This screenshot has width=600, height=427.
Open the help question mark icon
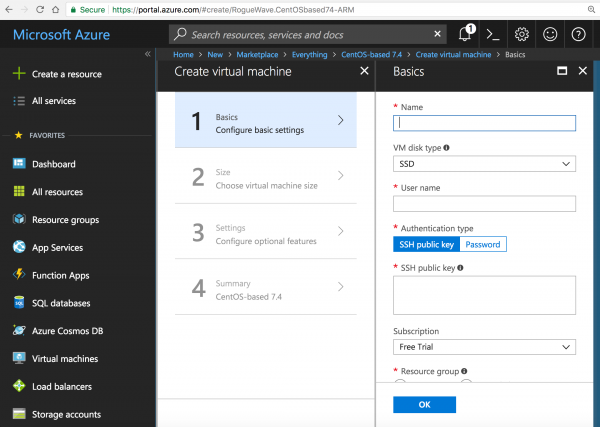(x=579, y=34)
